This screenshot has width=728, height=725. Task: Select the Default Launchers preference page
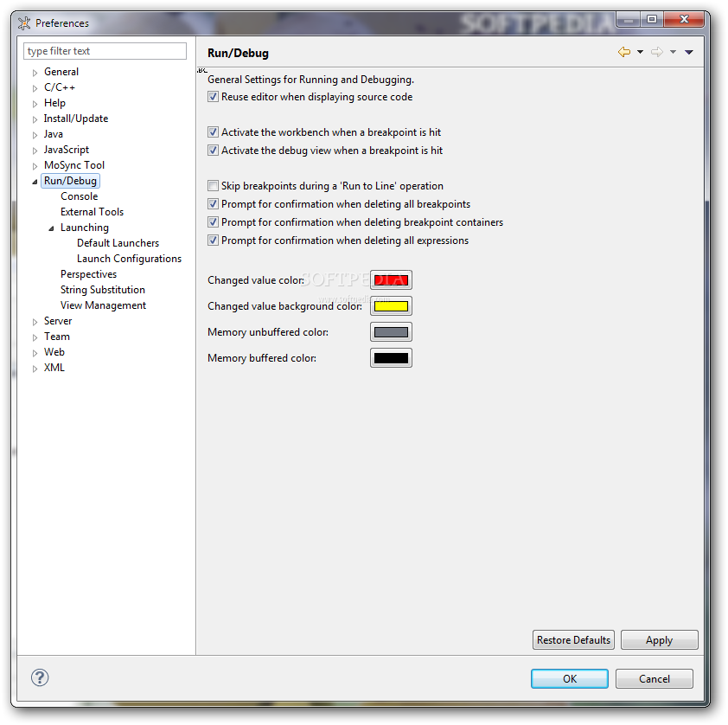tap(118, 243)
